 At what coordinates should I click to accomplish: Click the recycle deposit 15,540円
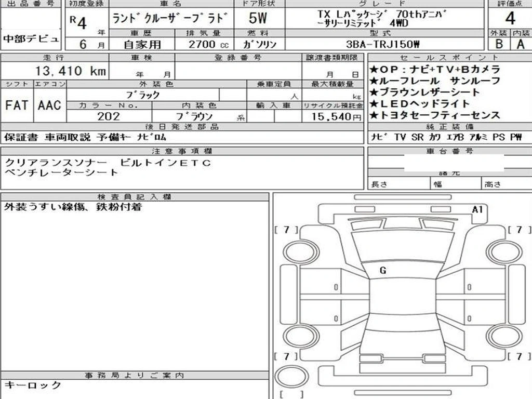[x=336, y=117]
